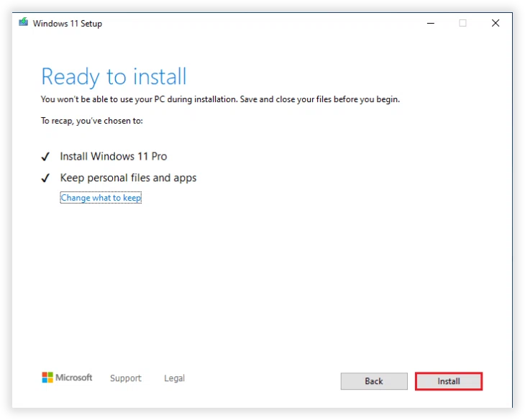525x420 pixels.
Task: Select the Ready to install heading
Action: 114,77
